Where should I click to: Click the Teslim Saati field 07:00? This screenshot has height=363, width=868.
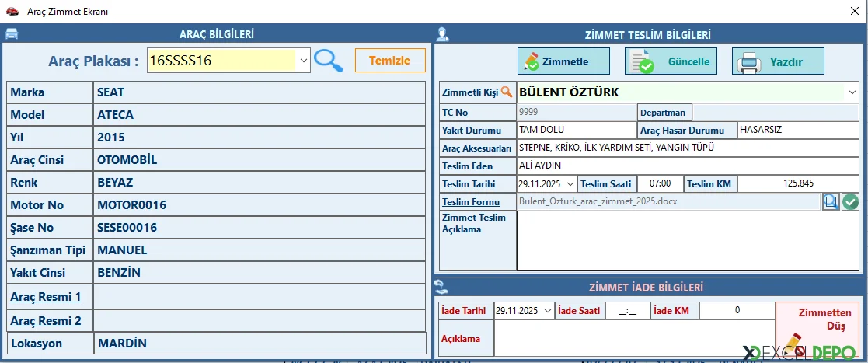point(661,183)
